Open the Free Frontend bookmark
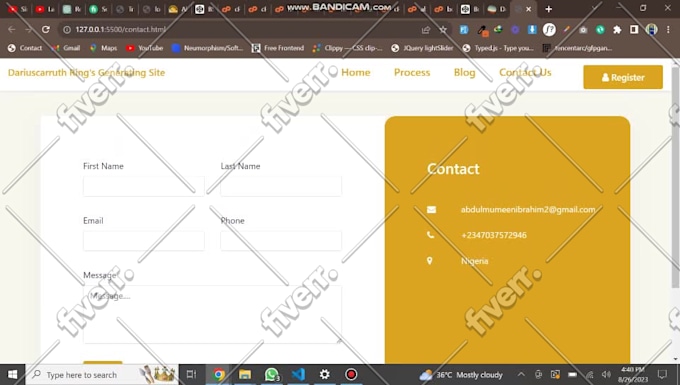This screenshot has height=385, width=680. 278,48
